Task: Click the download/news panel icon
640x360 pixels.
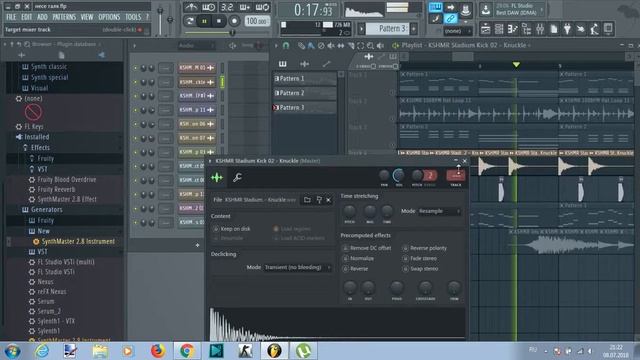Action: [x=485, y=9]
